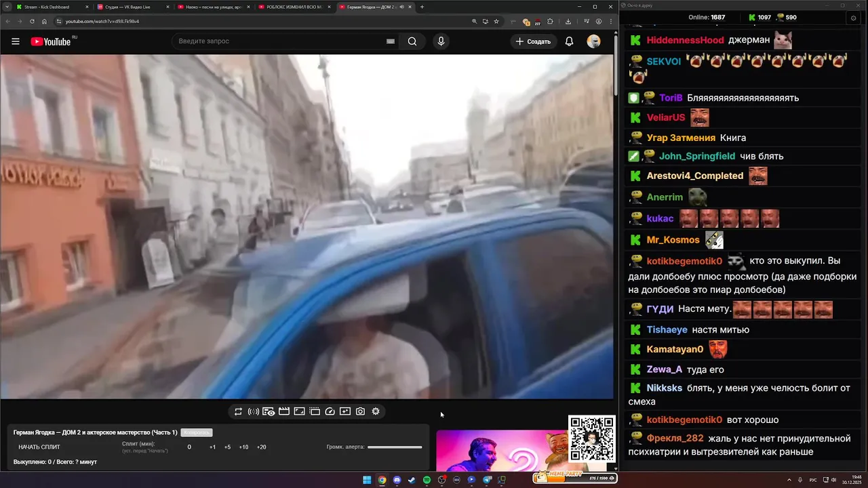The image size is (868, 488).
Task: Click the sound wave icon in video toolbar
Action: (x=253, y=411)
